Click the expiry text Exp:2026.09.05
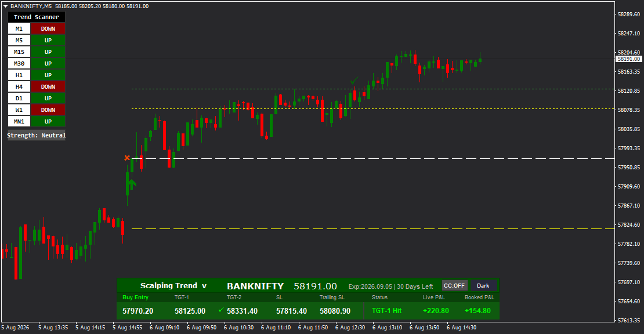 (x=370, y=286)
